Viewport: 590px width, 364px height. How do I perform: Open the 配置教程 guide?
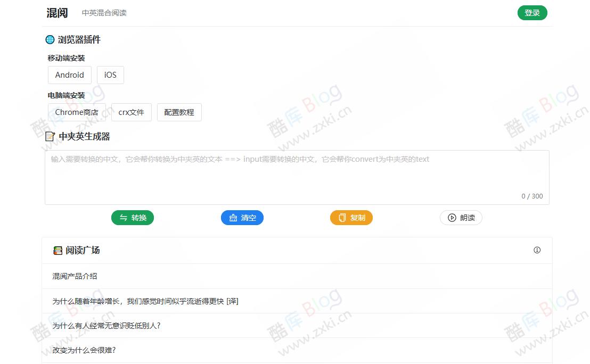click(179, 112)
